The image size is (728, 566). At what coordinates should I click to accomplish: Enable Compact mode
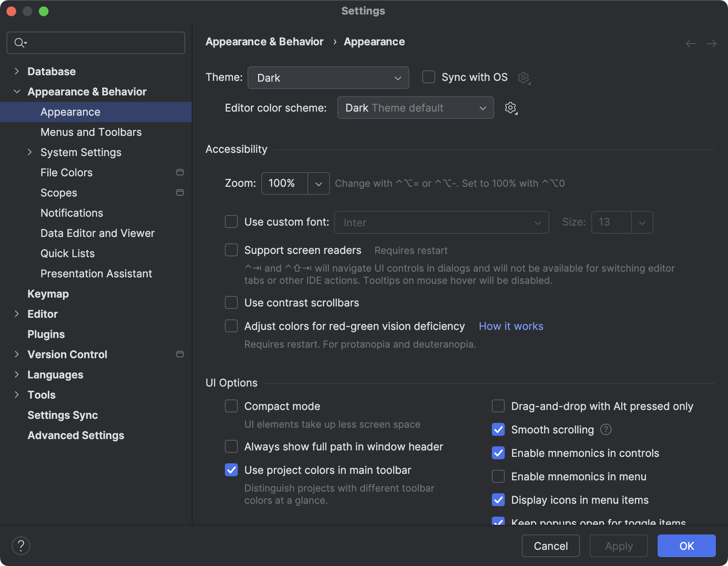tap(231, 406)
